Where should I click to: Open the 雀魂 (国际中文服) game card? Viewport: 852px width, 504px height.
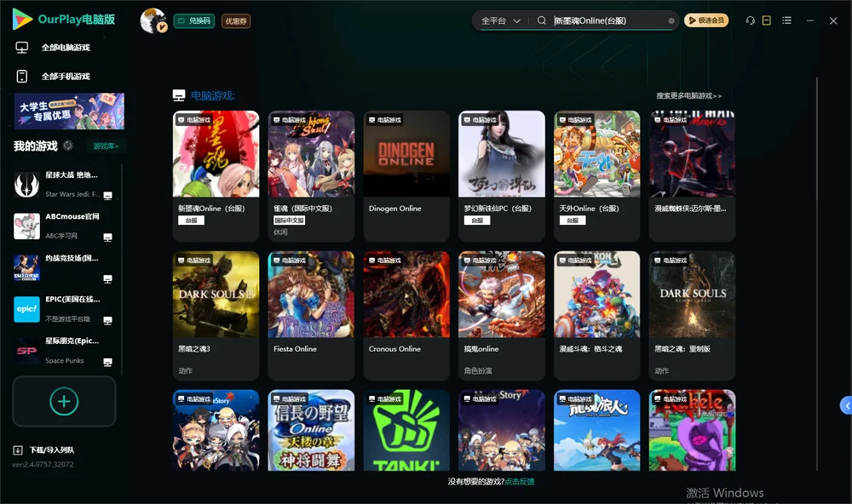coord(311,176)
